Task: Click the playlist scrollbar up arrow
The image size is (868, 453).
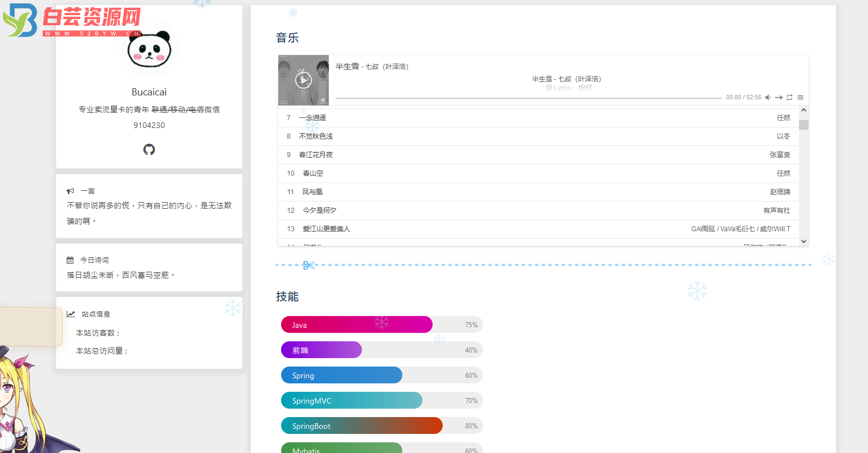Action: [803, 111]
